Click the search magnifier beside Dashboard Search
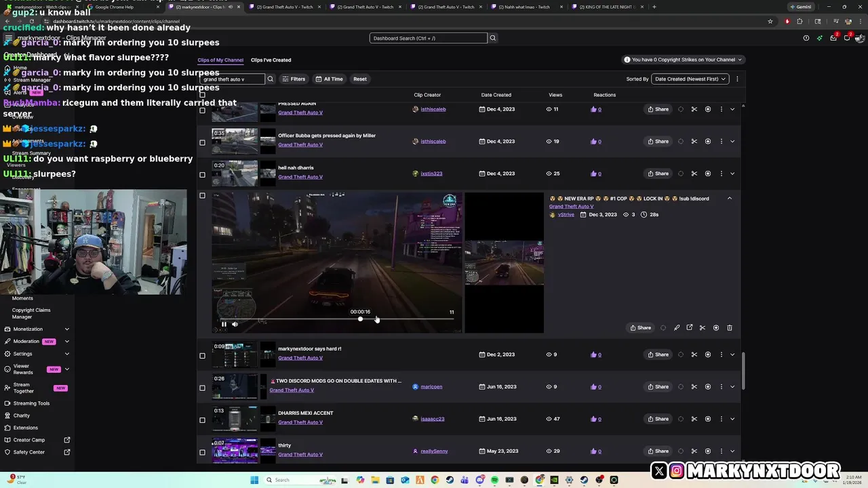 492,38
